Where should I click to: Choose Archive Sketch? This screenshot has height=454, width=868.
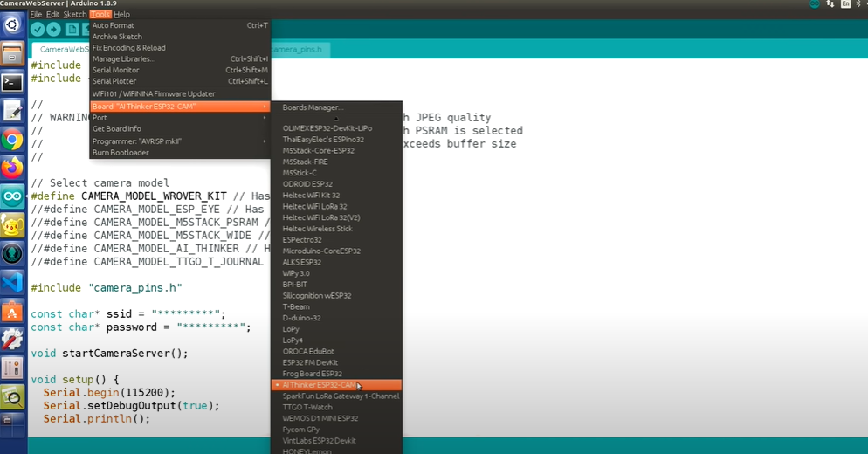pyautogui.click(x=180, y=37)
